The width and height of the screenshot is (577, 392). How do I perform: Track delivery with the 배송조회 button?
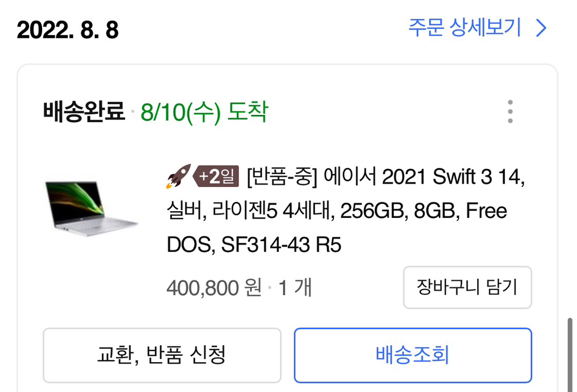(x=412, y=355)
